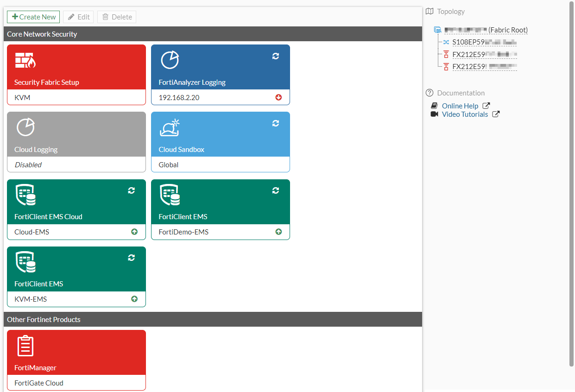The height and width of the screenshot is (392, 575).
Task: Click external-link icon beside Online Help
Action: tap(486, 105)
